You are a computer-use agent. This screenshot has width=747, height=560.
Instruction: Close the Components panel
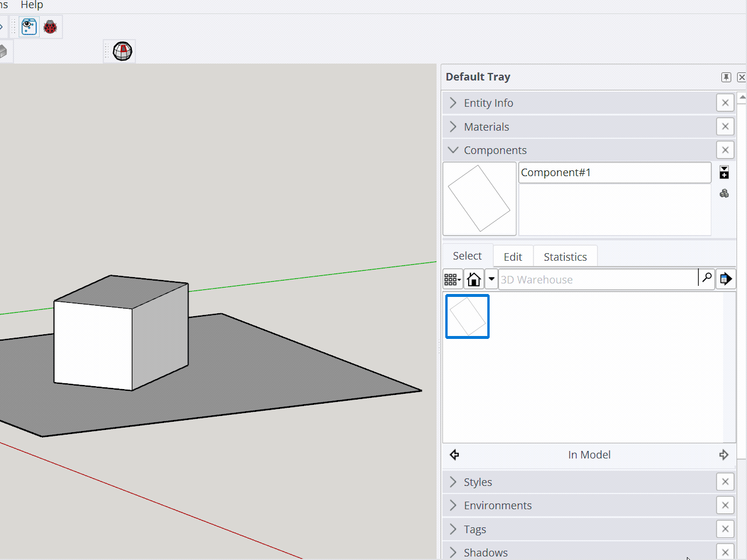725,150
